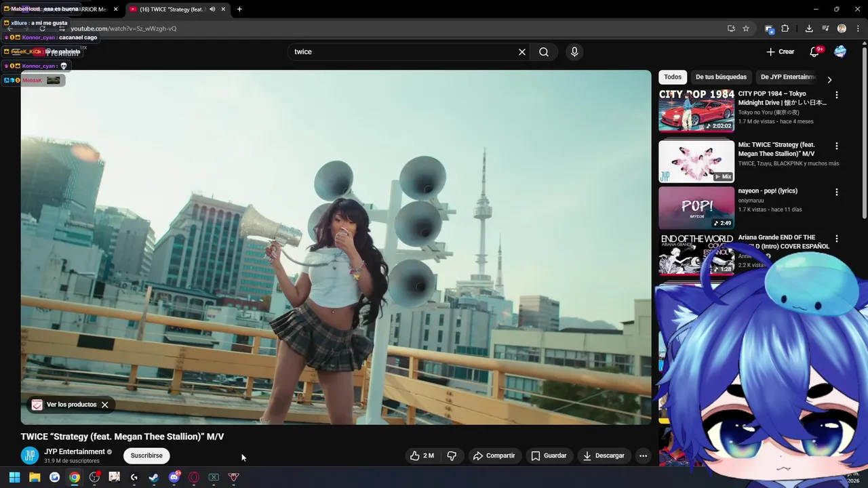Open Chrome downloads icon
Image resolution: width=868 pixels, height=488 pixels.
tap(809, 28)
